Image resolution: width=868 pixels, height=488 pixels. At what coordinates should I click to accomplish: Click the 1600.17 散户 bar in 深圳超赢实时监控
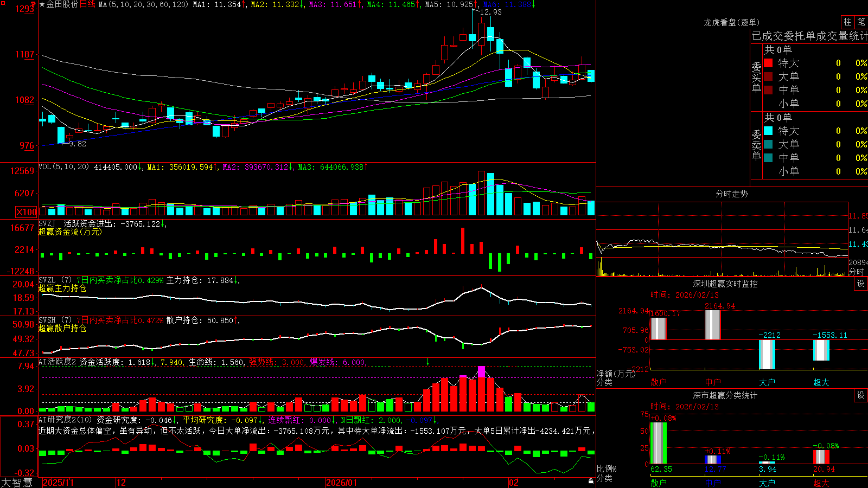coord(659,329)
